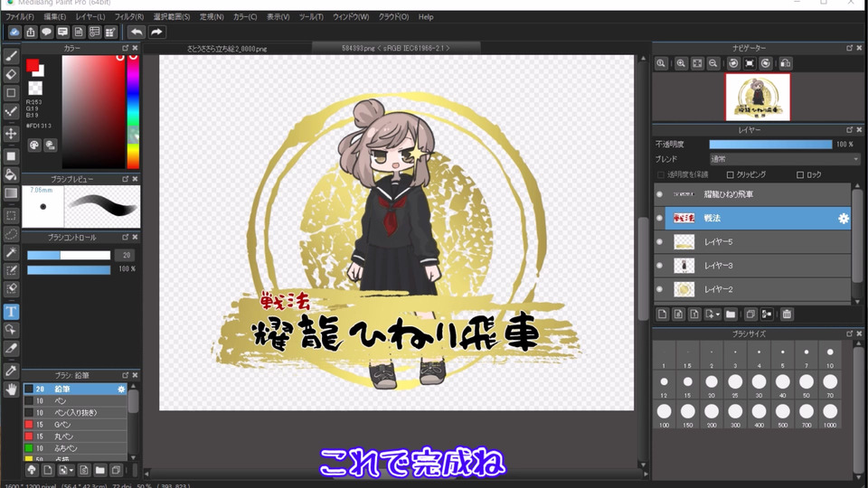Open settings gear on the 戦法 layer

pyautogui.click(x=843, y=218)
